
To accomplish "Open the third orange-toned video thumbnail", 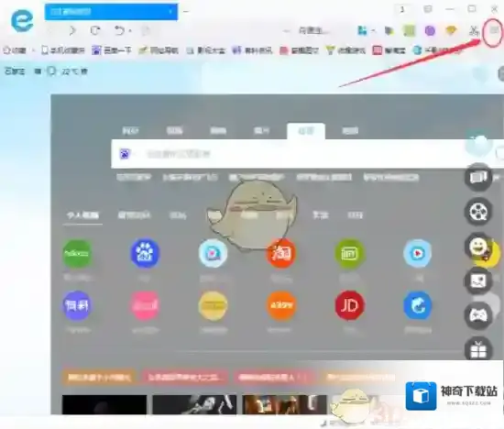I will [x=284, y=404].
